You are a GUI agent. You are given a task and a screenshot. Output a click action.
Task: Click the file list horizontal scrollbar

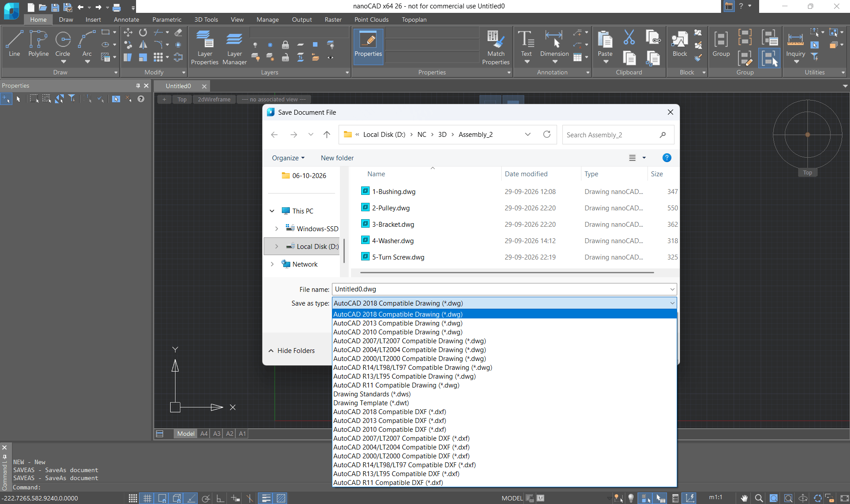coord(507,272)
